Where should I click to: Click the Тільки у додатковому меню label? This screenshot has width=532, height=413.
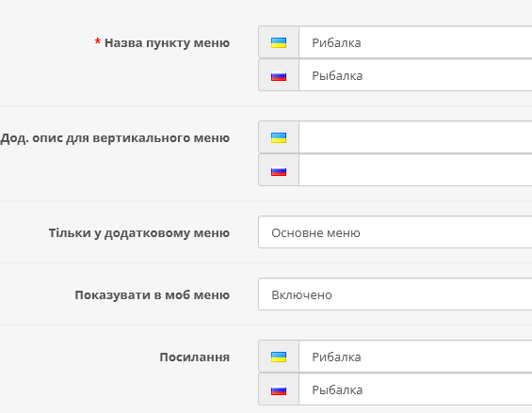pos(139,233)
